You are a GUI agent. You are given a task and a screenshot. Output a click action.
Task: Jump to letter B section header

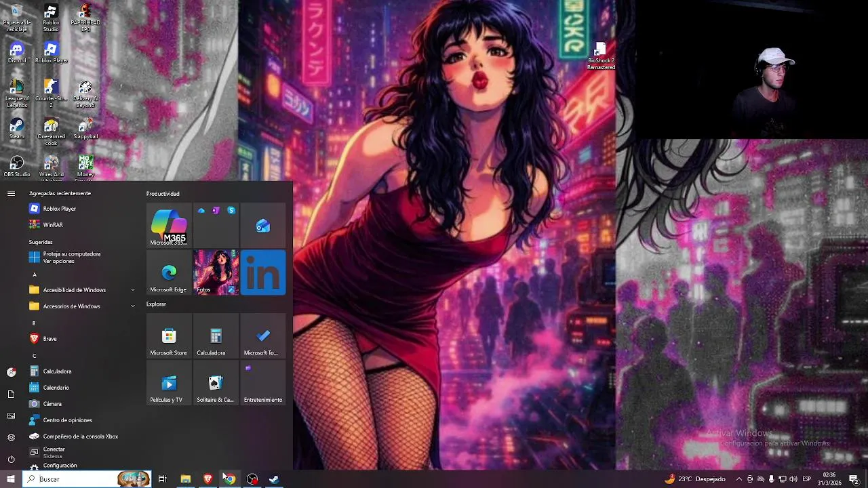pyautogui.click(x=34, y=323)
